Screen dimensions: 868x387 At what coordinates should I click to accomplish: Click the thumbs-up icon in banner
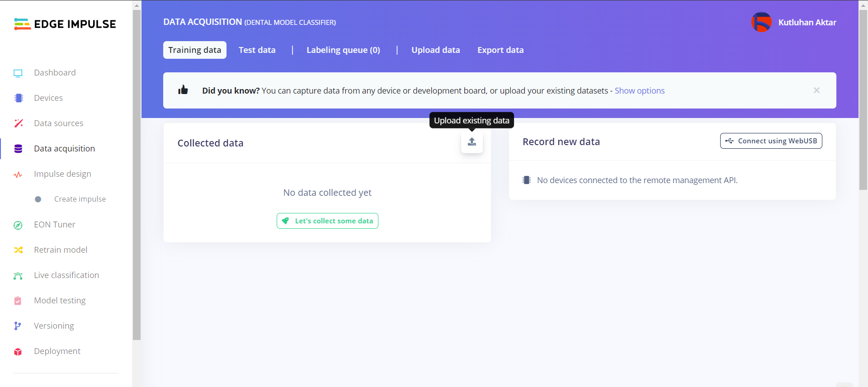(183, 90)
